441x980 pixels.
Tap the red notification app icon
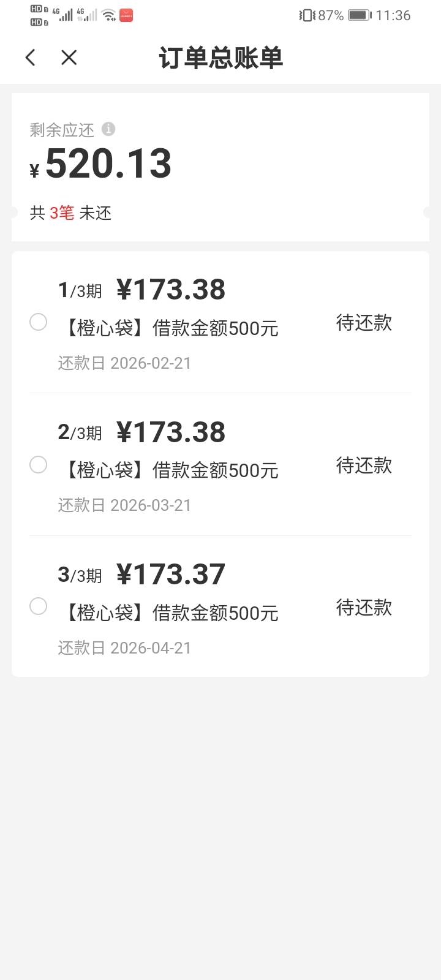[126, 15]
